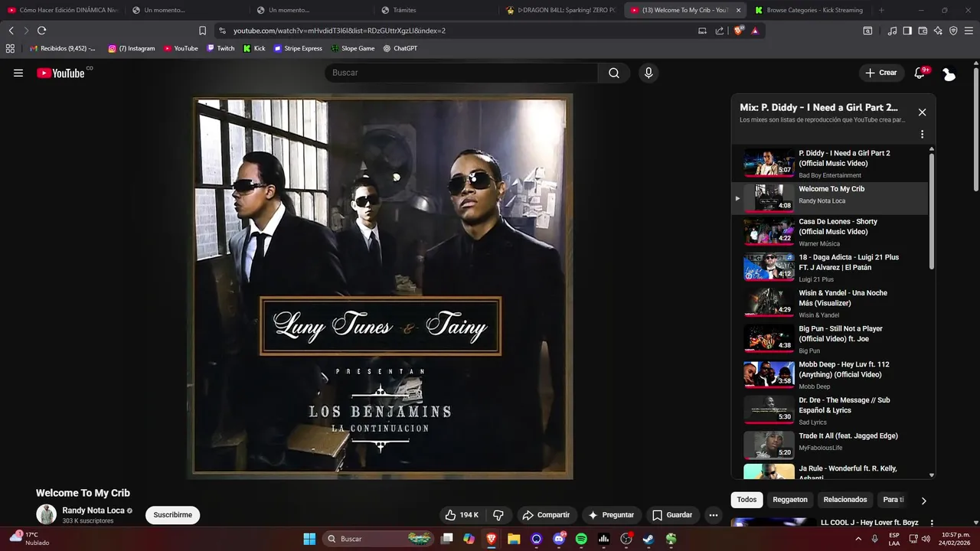The width and height of the screenshot is (980, 551).
Task: Open a new browser tab with plus
Action: tap(881, 10)
